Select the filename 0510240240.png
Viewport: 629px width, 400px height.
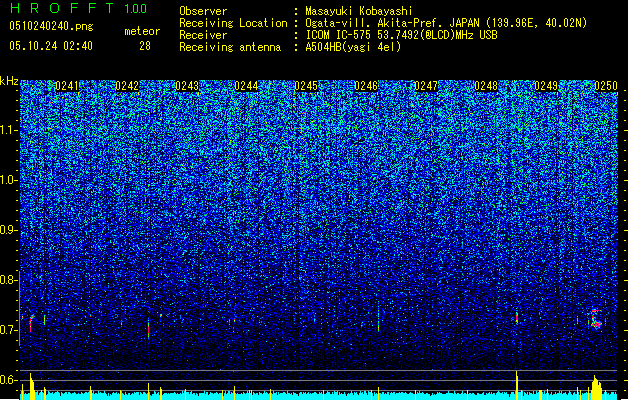click(x=51, y=26)
